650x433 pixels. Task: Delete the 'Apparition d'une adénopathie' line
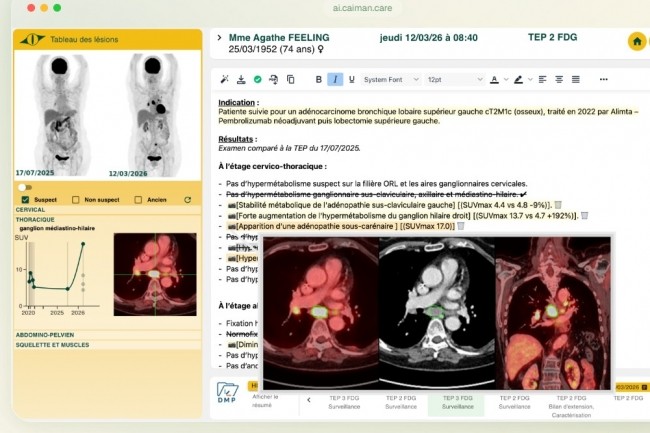461,226
